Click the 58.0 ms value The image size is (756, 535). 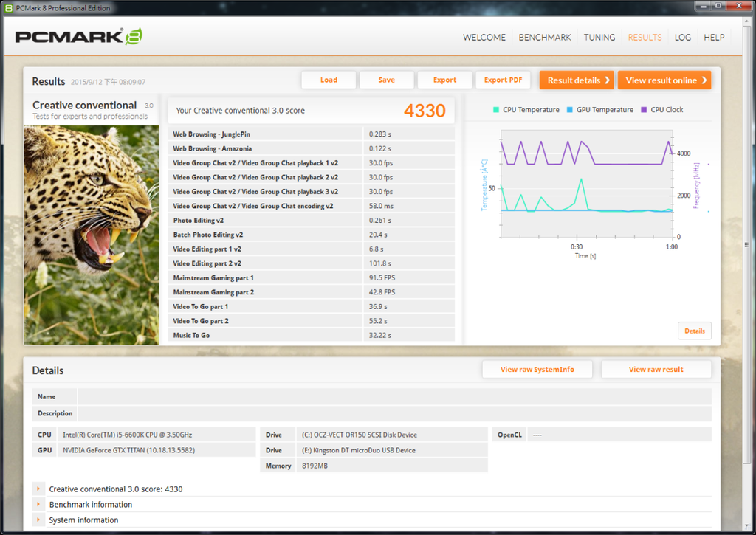click(x=381, y=206)
